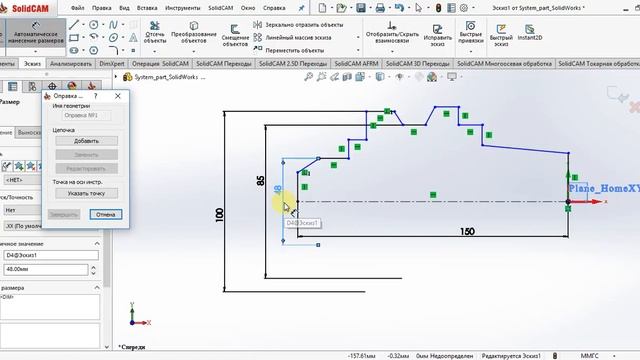
Task: Click D4@Эскиз1 name input field
Action: coord(51,255)
